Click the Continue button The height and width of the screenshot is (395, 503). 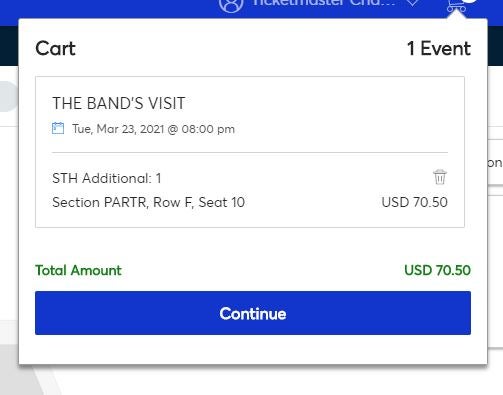(253, 313)
